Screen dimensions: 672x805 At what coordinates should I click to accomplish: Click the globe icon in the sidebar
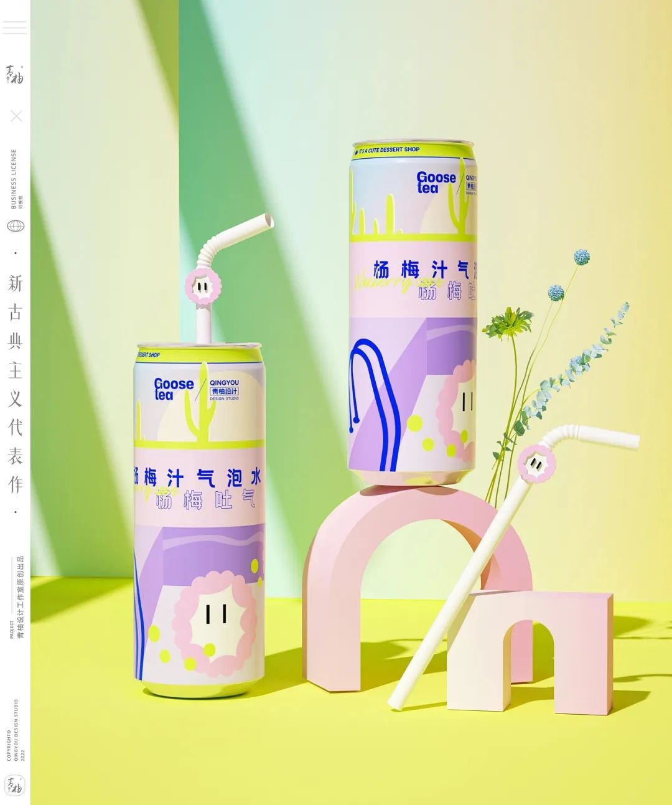tap(16, 226)
